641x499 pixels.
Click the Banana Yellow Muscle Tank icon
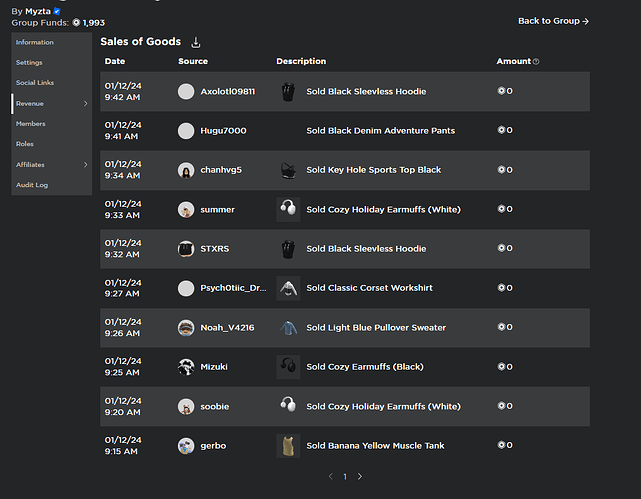pos(288,446)
